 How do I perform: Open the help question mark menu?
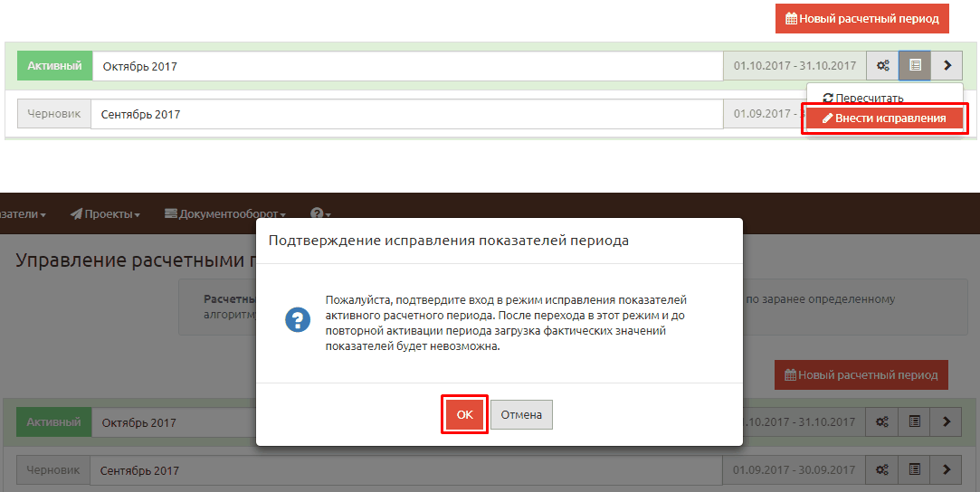tap(320, 213)
